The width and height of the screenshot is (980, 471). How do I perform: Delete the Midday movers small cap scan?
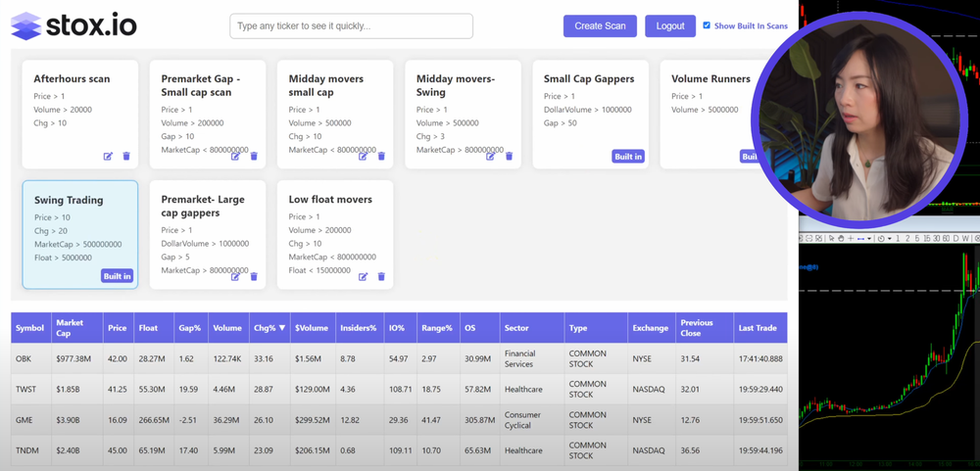click(381, 156)
